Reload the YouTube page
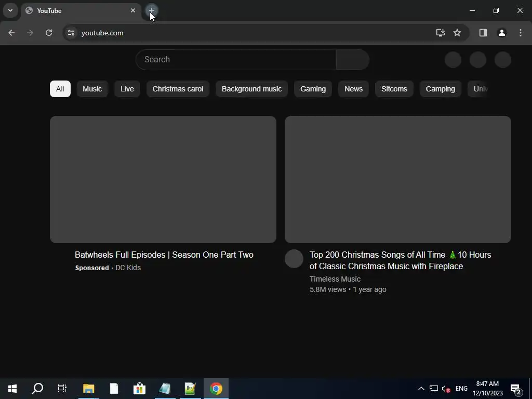This screenshot has height=399, width=532. tap(49, 33)
